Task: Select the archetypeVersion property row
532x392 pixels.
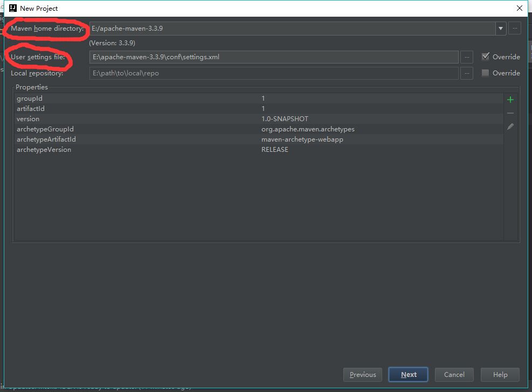Action: click(x=259, y=149)
